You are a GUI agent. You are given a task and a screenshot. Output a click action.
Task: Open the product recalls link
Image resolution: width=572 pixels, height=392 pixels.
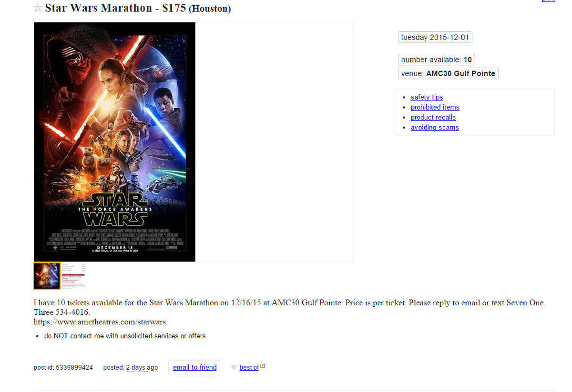pyautogui.click(x=433, y=117)
